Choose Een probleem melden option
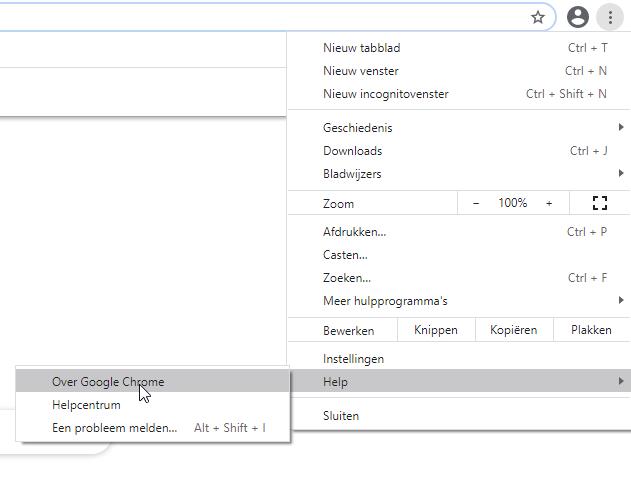This screenshot has height=481, width=631. 114,428
